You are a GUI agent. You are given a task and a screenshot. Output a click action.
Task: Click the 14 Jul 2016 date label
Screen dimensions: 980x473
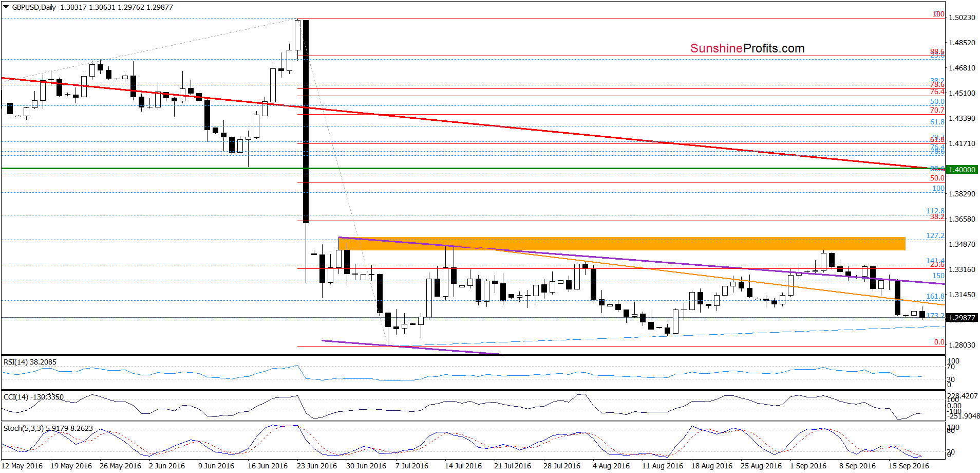coord(463,466)
